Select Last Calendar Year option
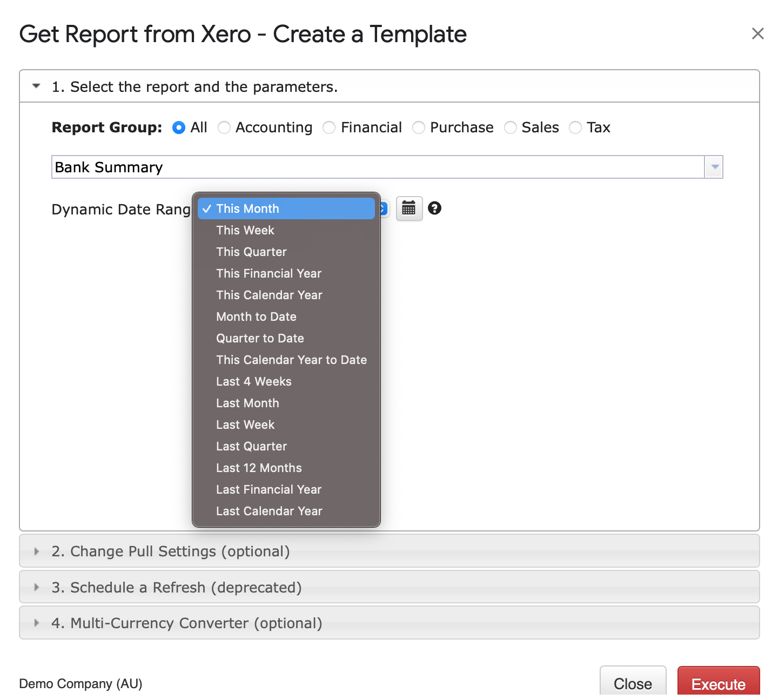Viewport: 765px width, 700px height. [286, 511]
